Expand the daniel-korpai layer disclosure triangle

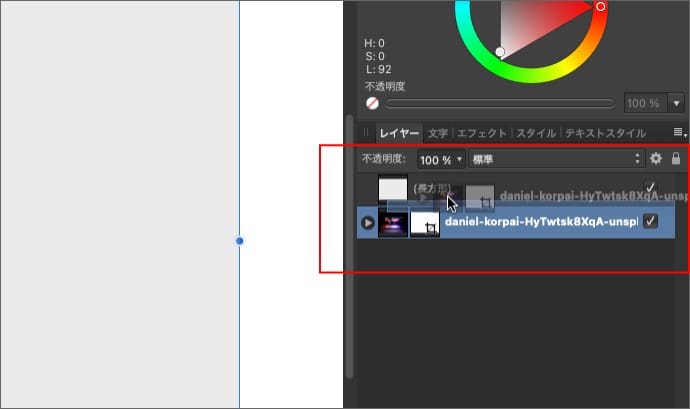[x=367, y=223]
